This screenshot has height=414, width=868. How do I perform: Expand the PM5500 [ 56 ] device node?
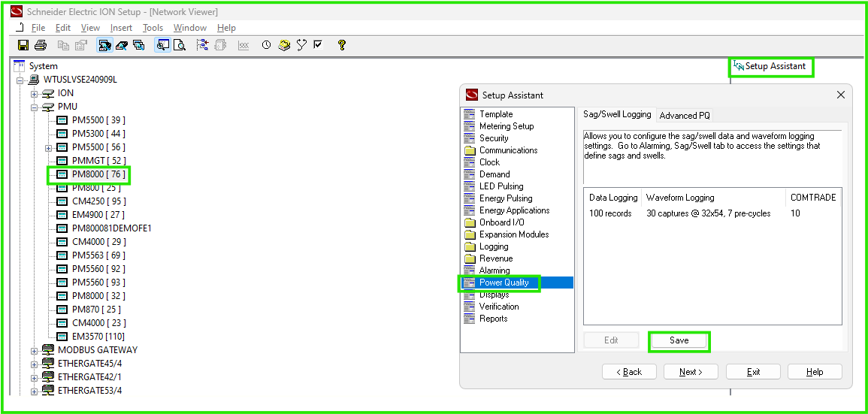click(49, 148)
